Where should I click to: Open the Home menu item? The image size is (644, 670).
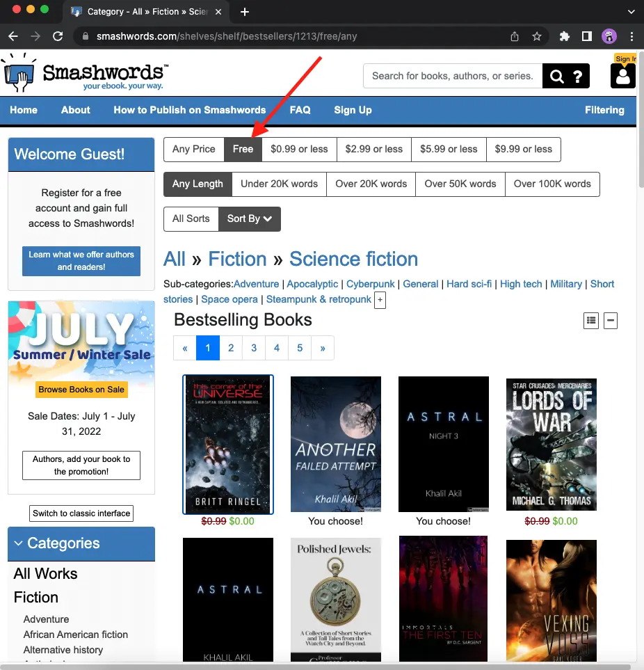24,110
